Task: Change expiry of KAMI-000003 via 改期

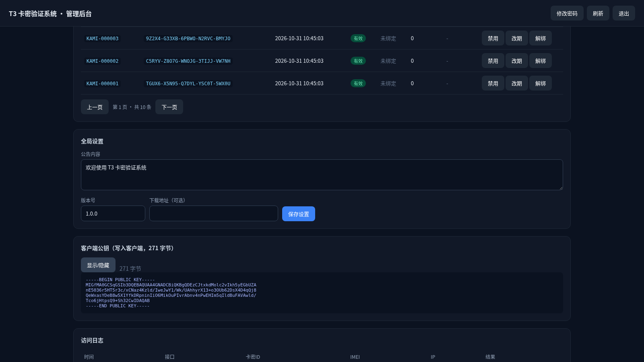Action: pyautogui.click(x=516, y=38)
